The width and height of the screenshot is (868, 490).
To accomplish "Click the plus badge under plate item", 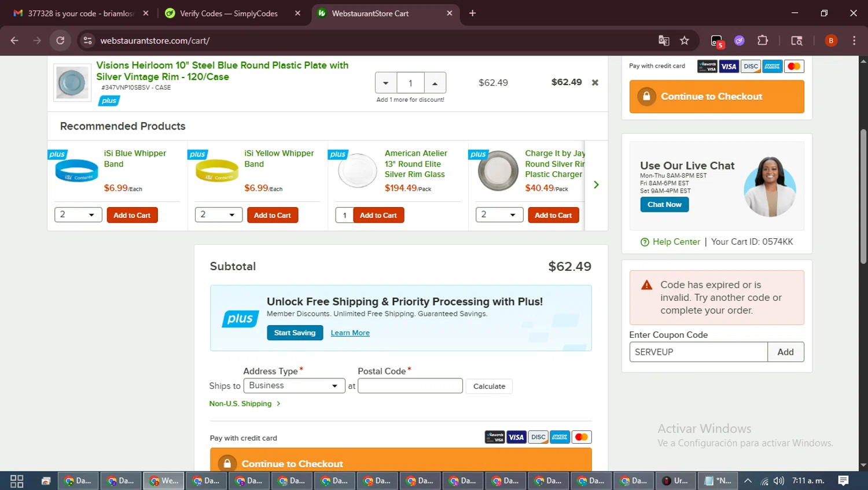I will coord(109,101).
